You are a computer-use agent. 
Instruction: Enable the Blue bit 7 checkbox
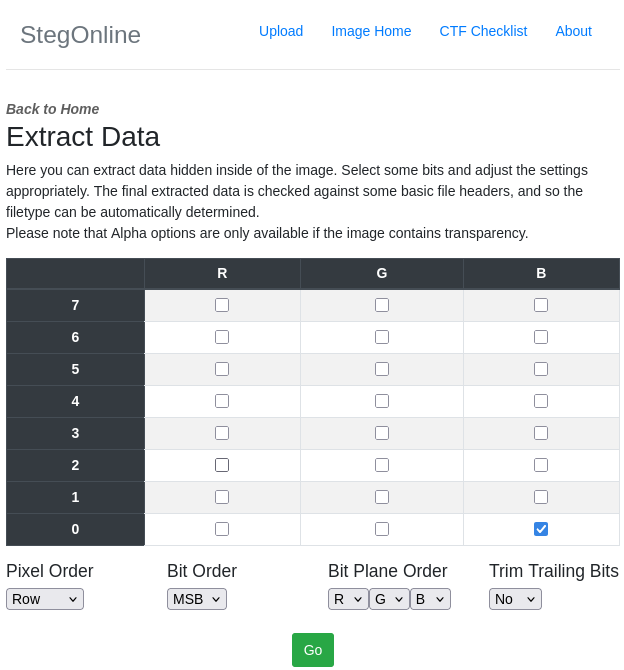coord(541,305)
